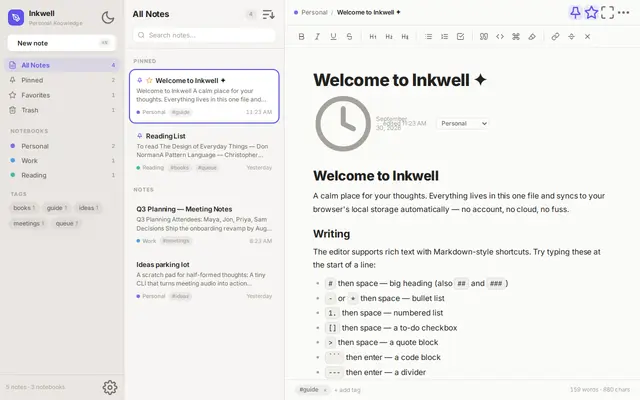The height and width of the screenshot is (400, 640).
Task: Open the more options ellipsis menu
Action: (x=623, y=13)
